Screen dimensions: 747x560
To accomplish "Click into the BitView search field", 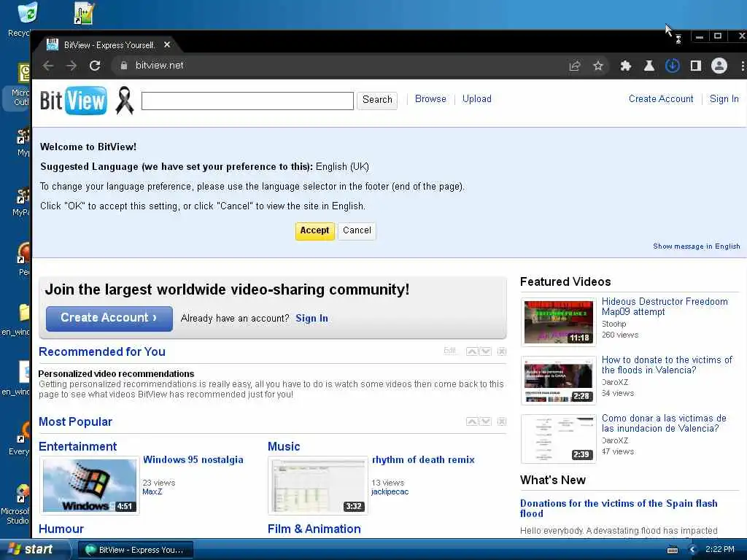I will pyautogui.click(x=248, y=101).
